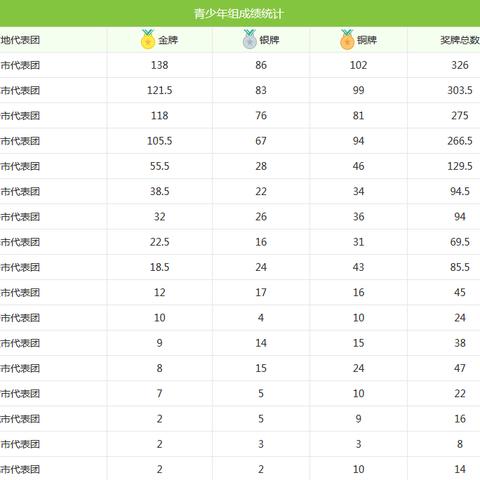The width and height of the screenshot is (480, 480).
Task: Click gold count 121.5 cell
Action: tap(160, 90)
